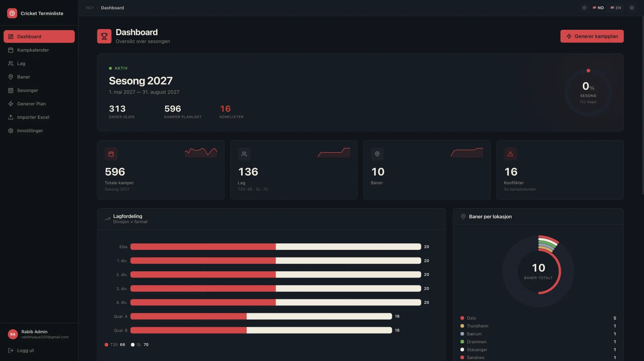Click the Generer kampplan button
644x361 pixels.
[592, 36]
